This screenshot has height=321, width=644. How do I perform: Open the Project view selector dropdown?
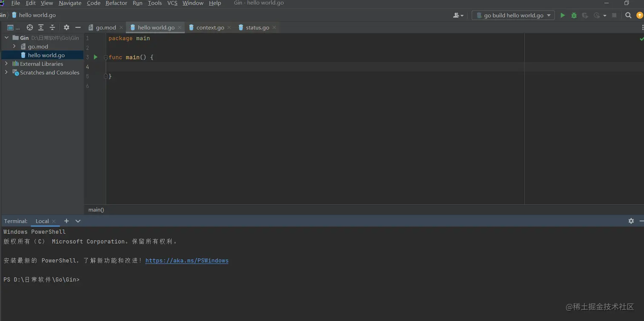pos(13,27)
